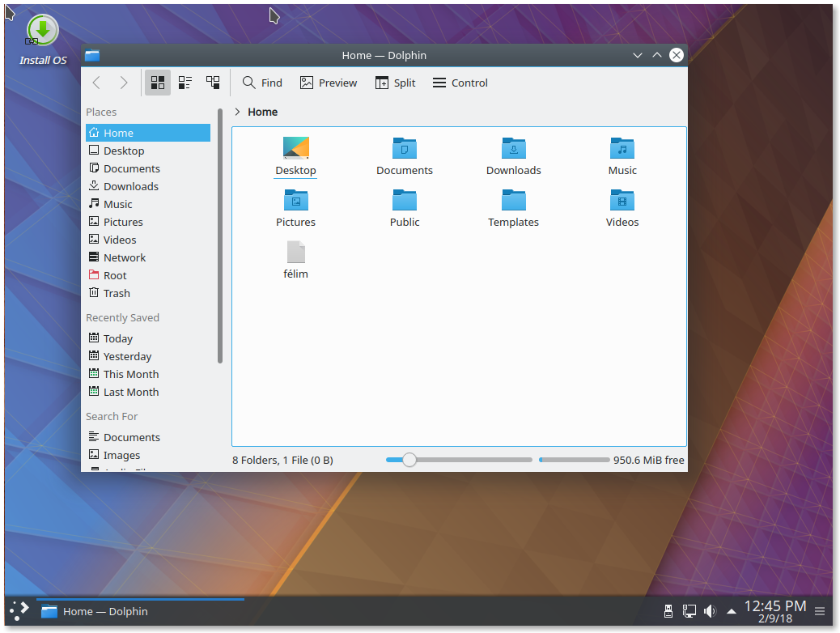Go forward using the forward arrow

[124, 83]
